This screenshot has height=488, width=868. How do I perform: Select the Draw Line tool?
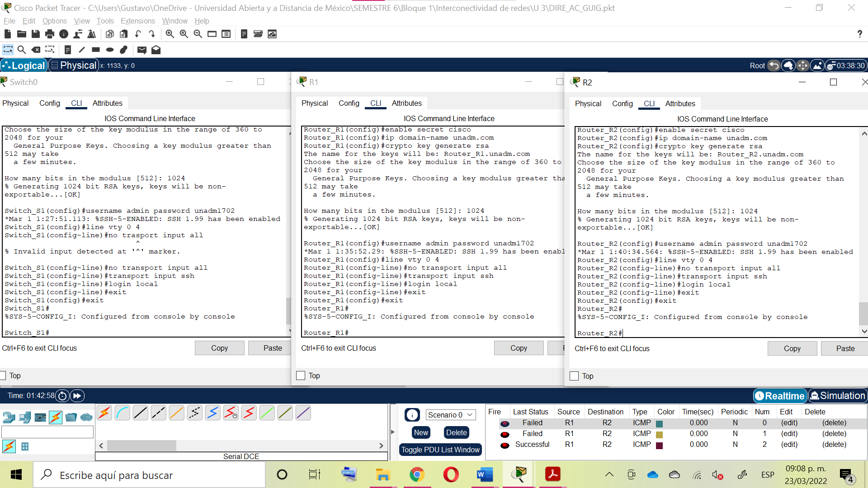coord(82,50)
